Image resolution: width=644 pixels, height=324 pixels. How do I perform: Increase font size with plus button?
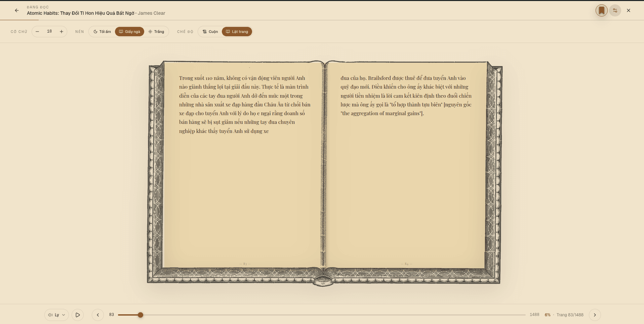62,32
